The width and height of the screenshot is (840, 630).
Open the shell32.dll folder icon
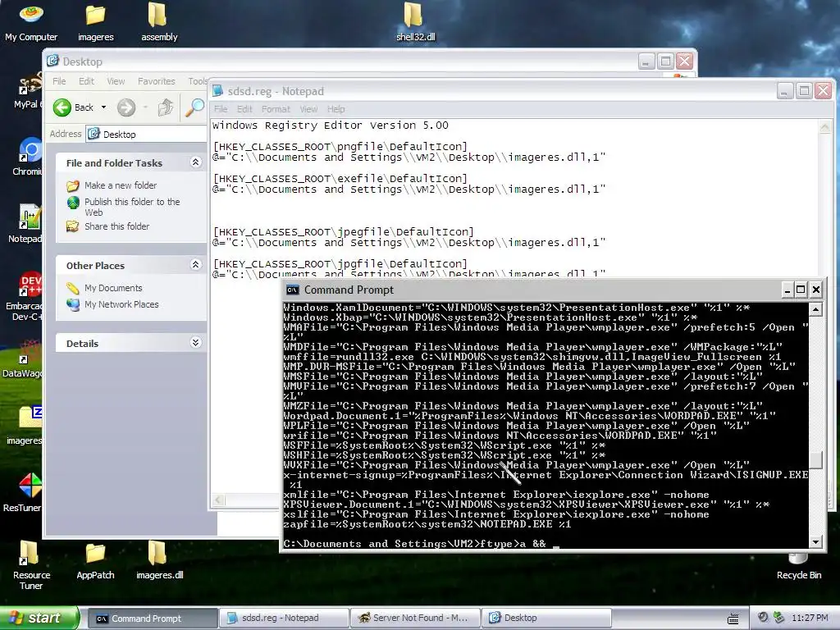(x=415, y=21)
